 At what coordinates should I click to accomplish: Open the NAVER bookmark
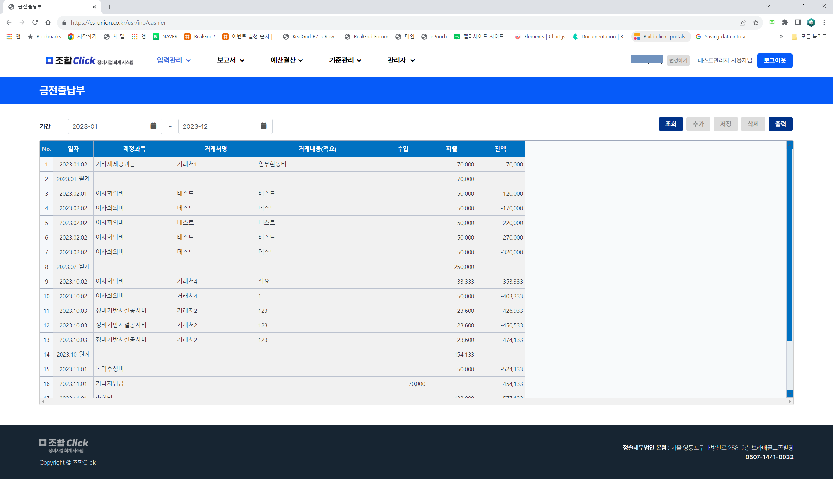(x=165, y=36)
